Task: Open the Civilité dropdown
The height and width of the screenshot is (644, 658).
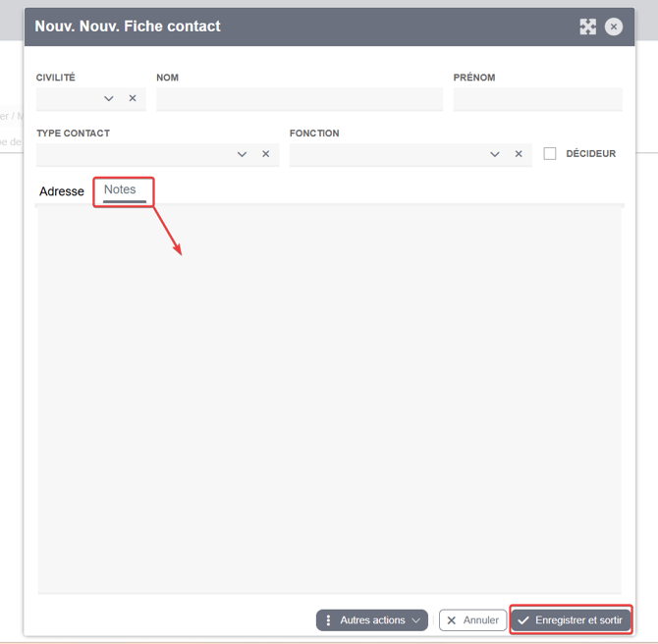Action: tap(109, 98)
